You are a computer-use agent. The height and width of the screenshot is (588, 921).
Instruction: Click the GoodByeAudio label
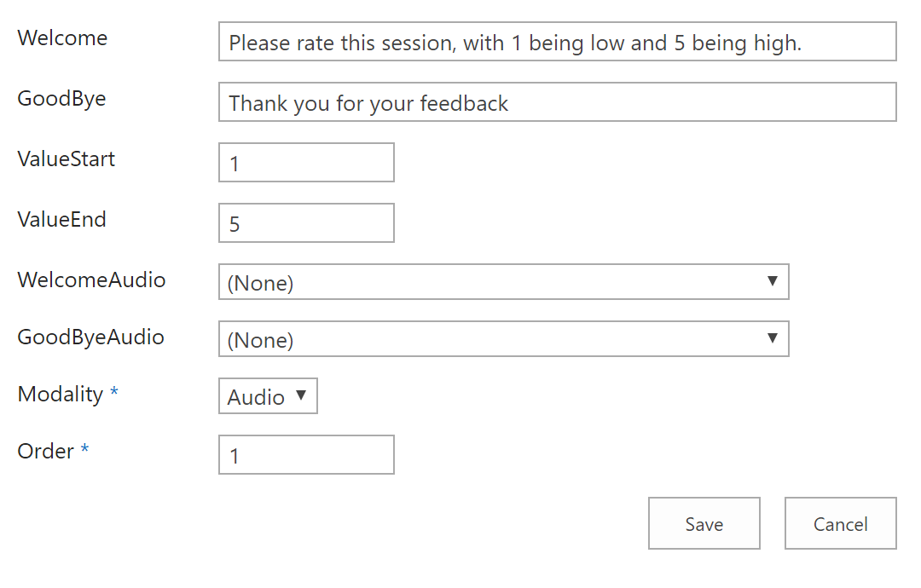tap(90, 337)
